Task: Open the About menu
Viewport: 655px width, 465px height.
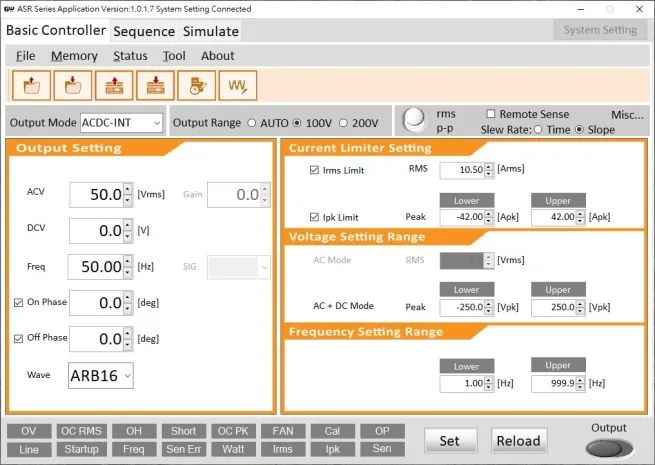Action: 218,56
